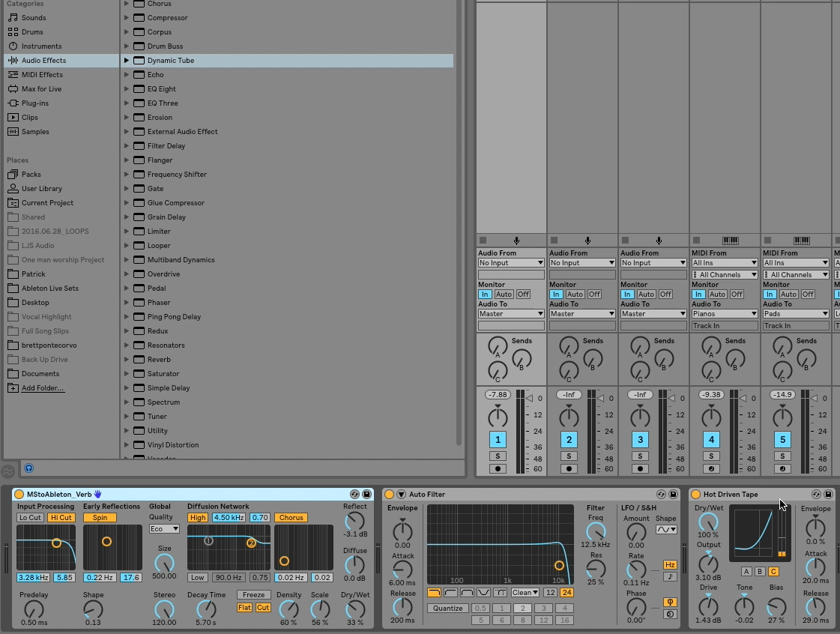Select the Saturator entry in the browser
Screen dimensions: 840x634
coord(163,373)
